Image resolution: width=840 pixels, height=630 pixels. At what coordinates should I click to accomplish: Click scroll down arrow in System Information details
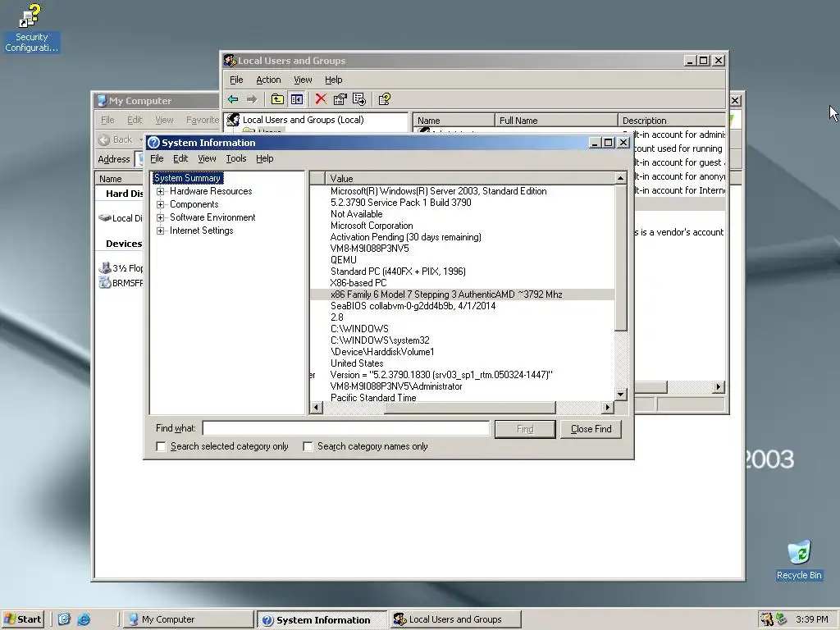620,395
